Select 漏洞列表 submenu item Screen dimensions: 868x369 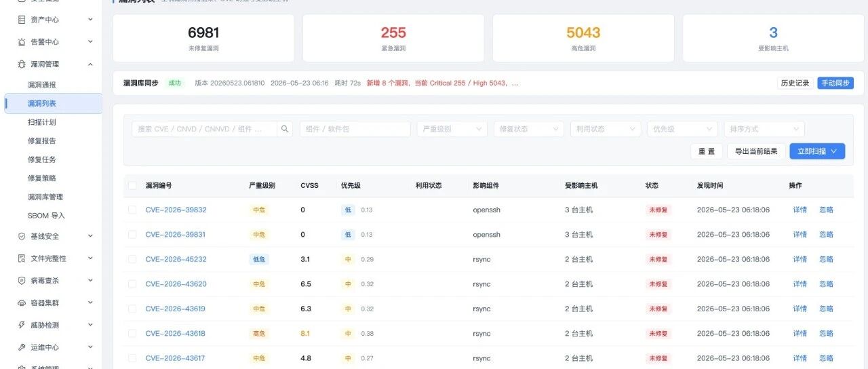coord(53,104)
